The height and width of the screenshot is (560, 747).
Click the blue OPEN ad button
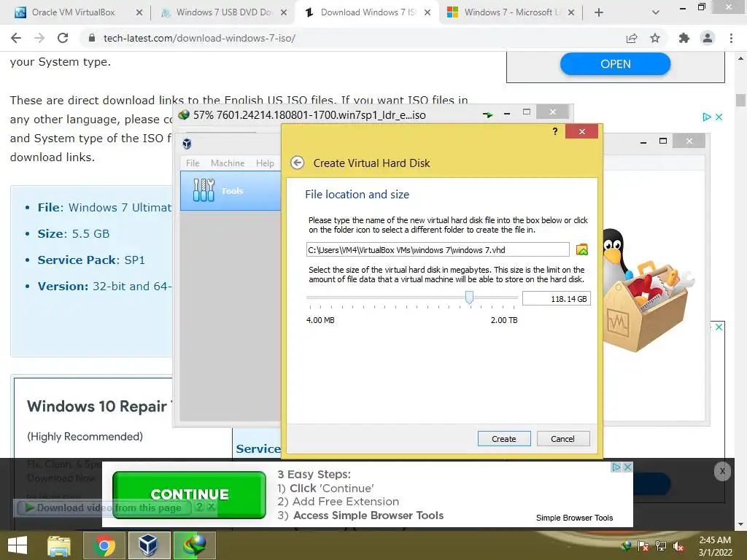click(x=616, y=64)
